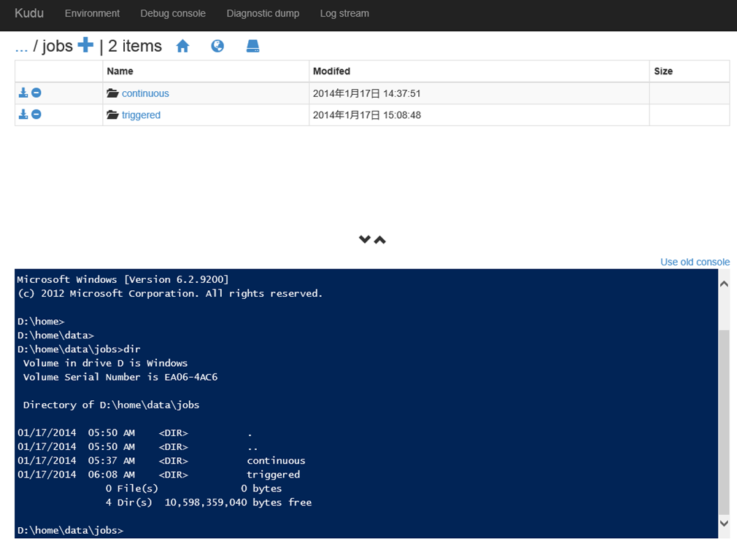The width and height of the screenshot is (737, 560).
Task: Open the triggered folder link
Action: tap(141, 115)
